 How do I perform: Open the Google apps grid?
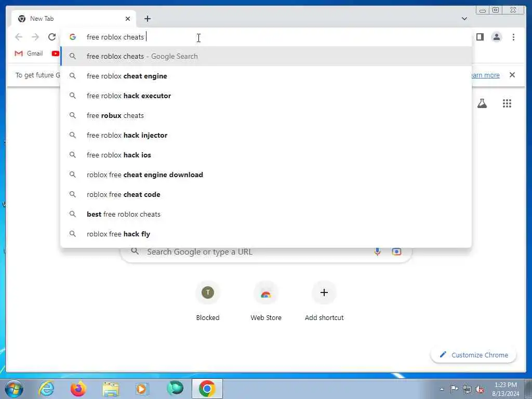pos(507,103)
